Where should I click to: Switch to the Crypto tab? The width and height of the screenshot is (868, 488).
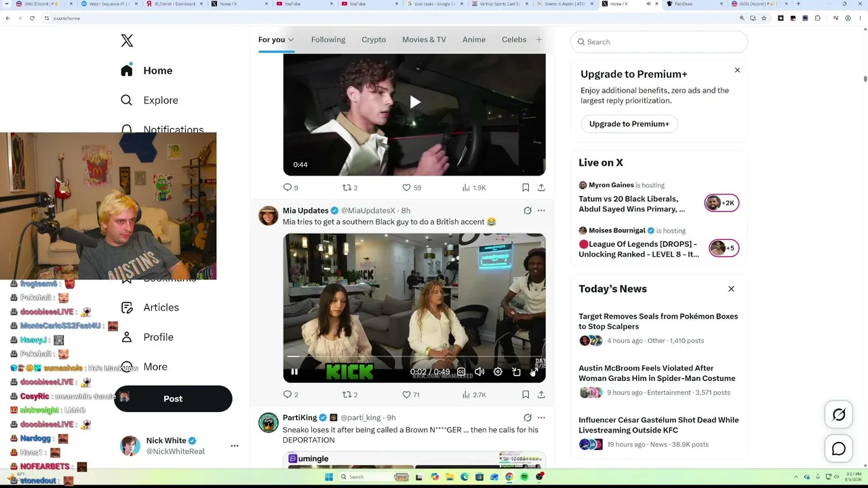click(374, 39)
